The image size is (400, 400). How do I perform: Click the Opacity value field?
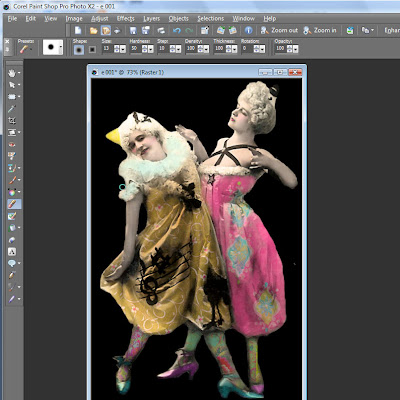tap(280, 49)
